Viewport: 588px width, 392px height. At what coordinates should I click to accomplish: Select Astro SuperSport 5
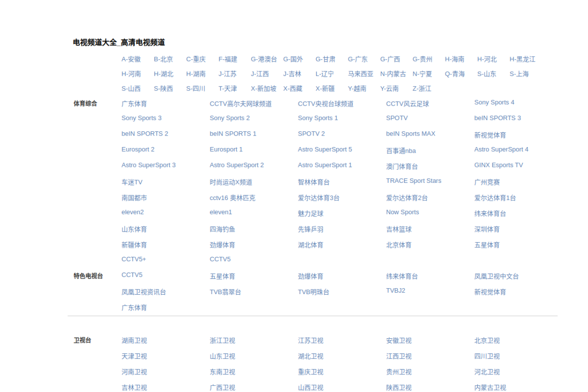325,149
